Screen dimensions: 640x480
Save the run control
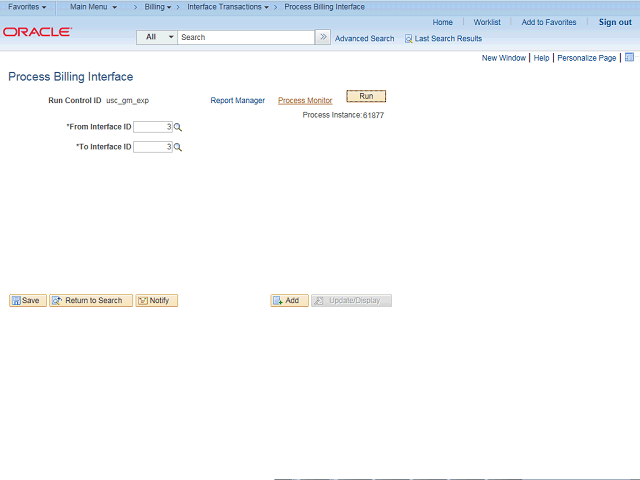click(28, 300)
